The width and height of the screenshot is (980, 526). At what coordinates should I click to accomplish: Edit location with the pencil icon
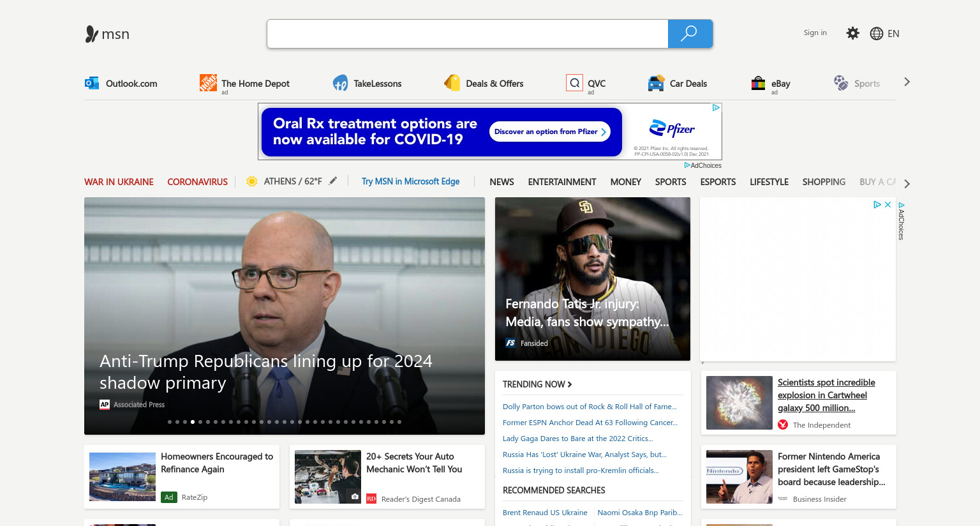333,181
